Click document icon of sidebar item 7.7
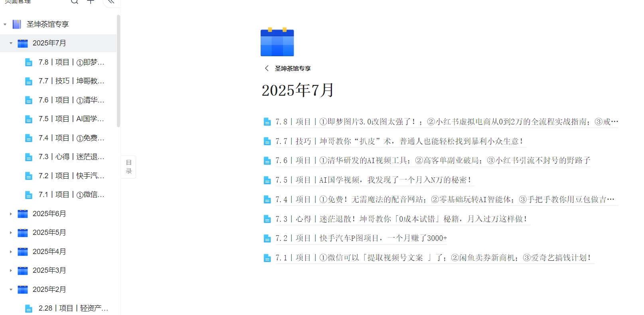 pyautogui.click(x=29, y=81)
